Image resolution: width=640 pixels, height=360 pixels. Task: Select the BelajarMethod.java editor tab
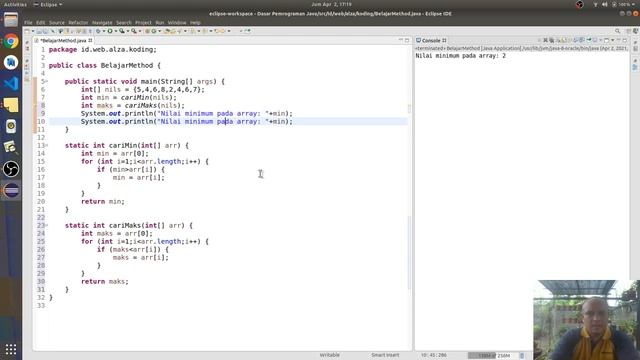(63, 40)
